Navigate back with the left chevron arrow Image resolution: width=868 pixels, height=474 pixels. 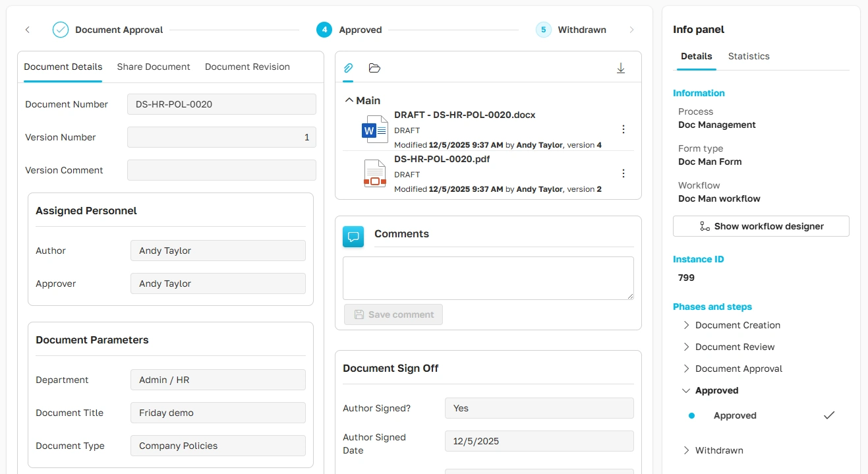tap(27, 30)
